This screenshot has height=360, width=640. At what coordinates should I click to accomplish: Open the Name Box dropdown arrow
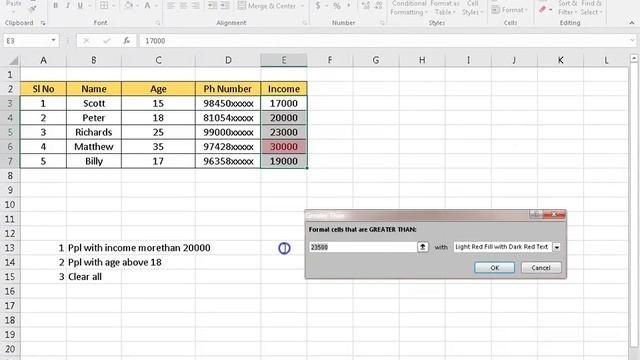(53, 40)
